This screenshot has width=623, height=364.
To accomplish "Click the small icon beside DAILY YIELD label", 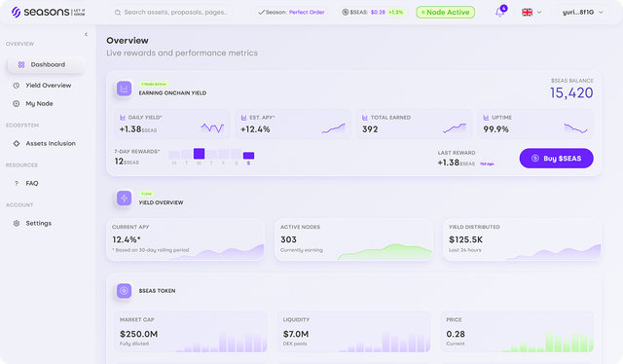I will click(x=123, y=118).
